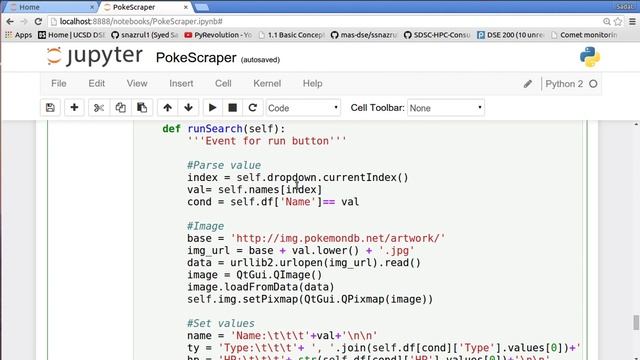640x360 pixels.
Task: Click the 'name = 'Name:\t\t\t'' line
Action: 282,336
